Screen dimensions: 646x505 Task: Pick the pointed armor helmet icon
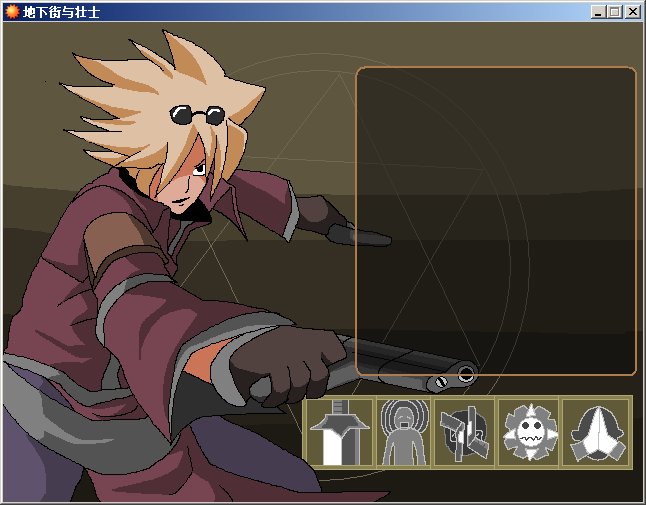tap(596, 432)
